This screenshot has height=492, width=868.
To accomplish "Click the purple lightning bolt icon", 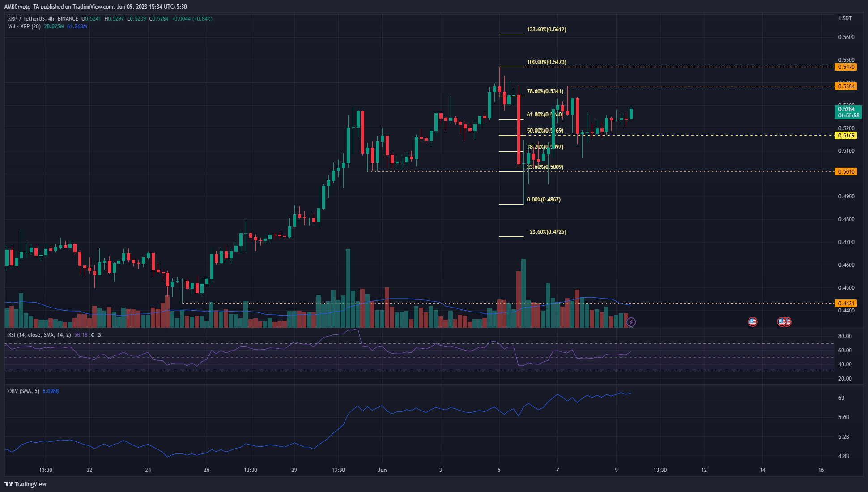I will click(x=631, y=322).
